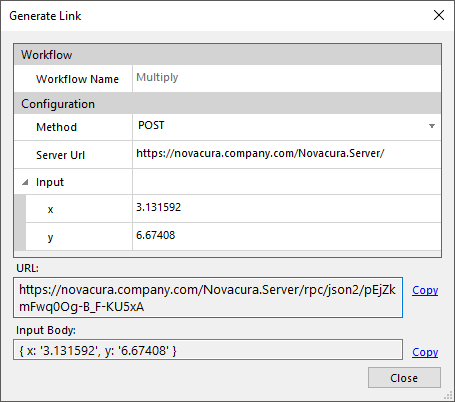Click the Configuration section header
This screenshot has width=455, height=402.
(x=227, y=103)
